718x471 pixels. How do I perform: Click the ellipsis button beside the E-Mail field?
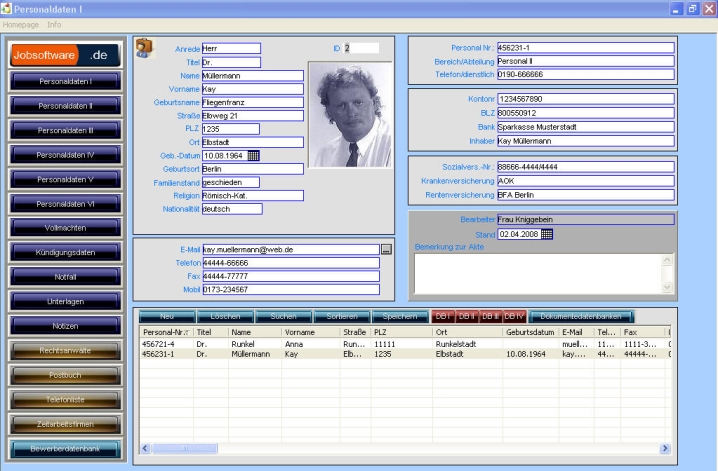(386, 249)
